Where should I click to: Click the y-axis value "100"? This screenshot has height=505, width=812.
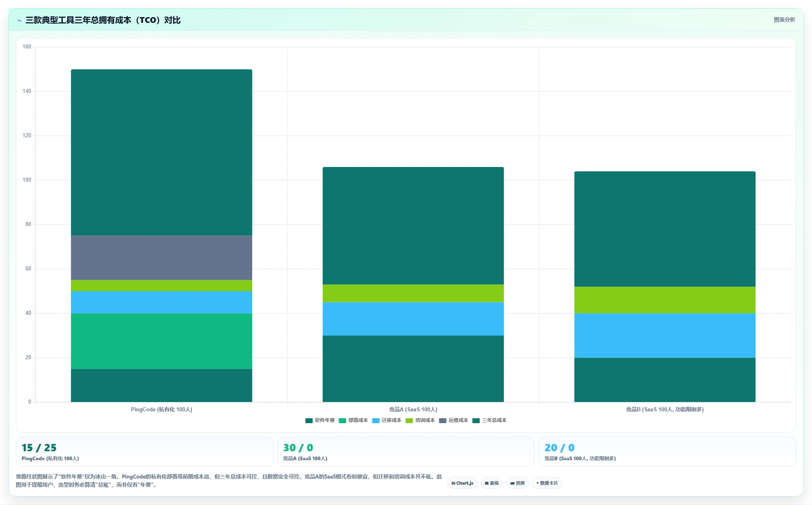[x=27, y=180]
